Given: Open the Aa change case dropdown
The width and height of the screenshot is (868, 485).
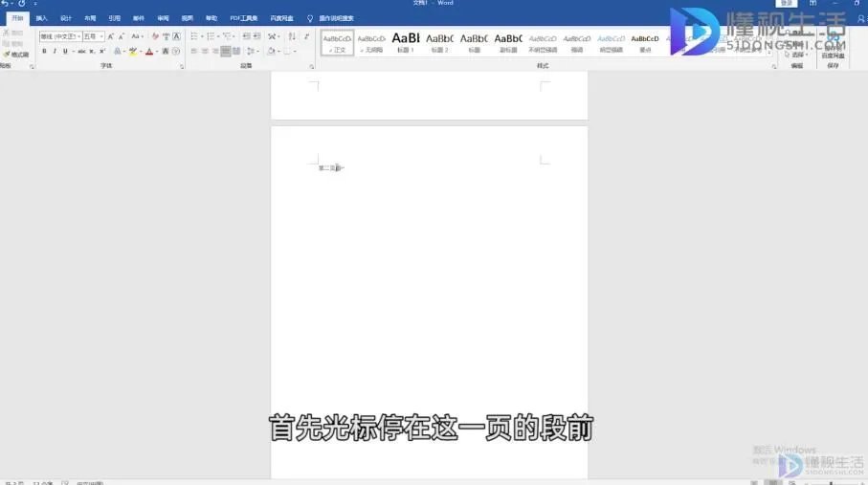Looking at the screenshot, I should pyautogui.click(x=136, y=36).
